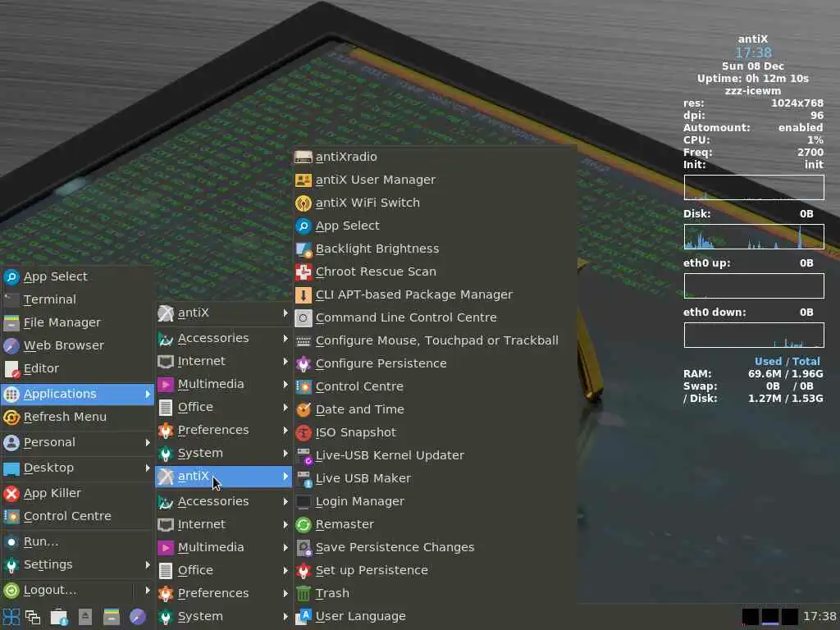Select Save Persistence Changes

tap(435, 547)
